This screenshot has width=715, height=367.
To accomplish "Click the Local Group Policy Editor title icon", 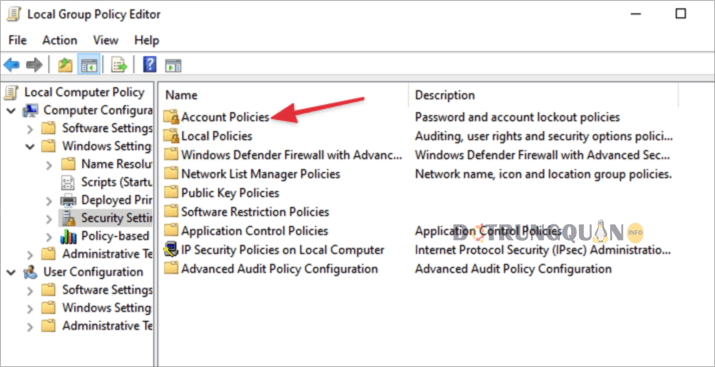I will [15, 14].
